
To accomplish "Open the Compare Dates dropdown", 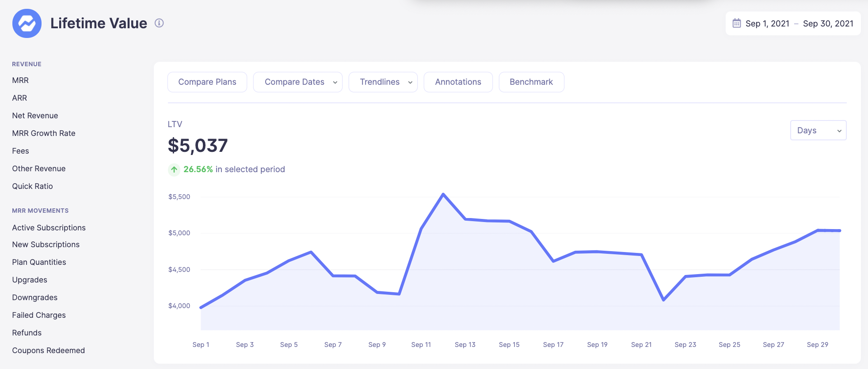I will [x=297, y=82].
